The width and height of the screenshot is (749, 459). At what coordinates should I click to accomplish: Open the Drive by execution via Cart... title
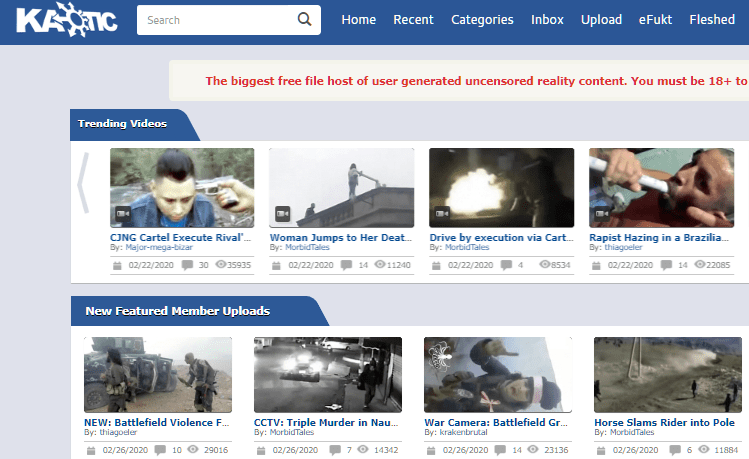tap(501, 237)
